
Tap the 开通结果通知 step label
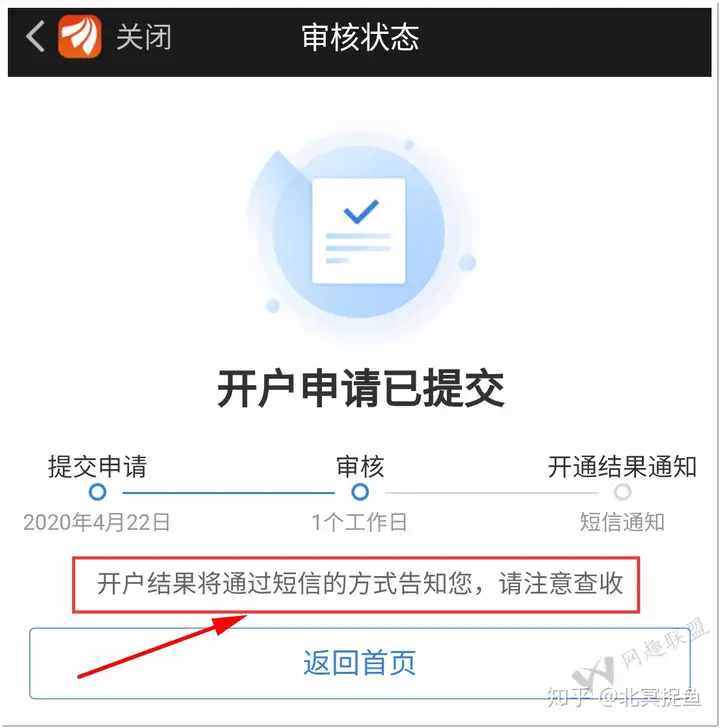pyautogui.click(x=622, y=467)
